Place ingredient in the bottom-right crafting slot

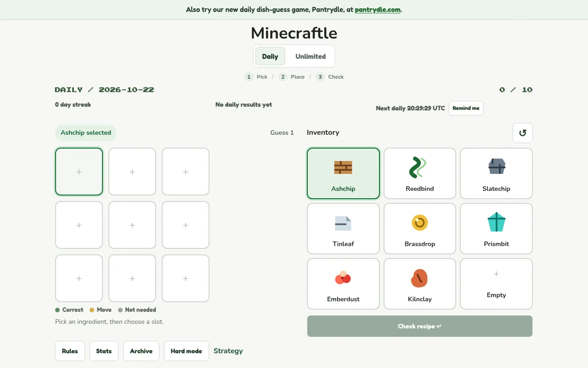[x=186, y=278]
